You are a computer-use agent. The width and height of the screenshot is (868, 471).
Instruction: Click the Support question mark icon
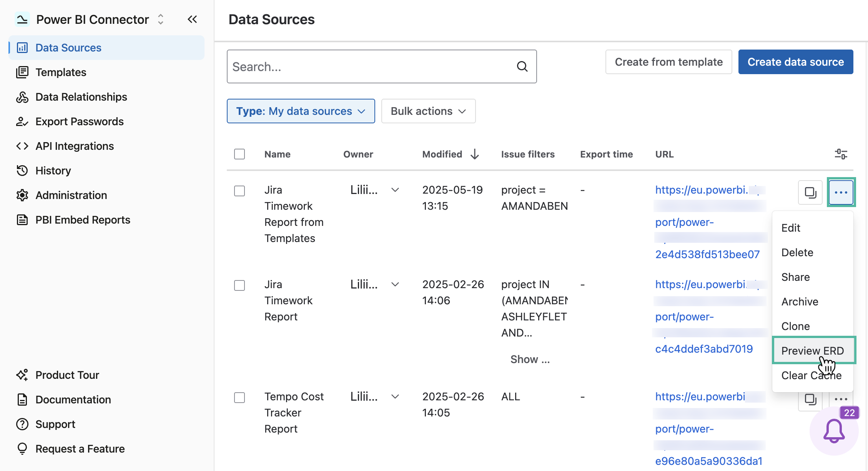click(x=22, y=424)
